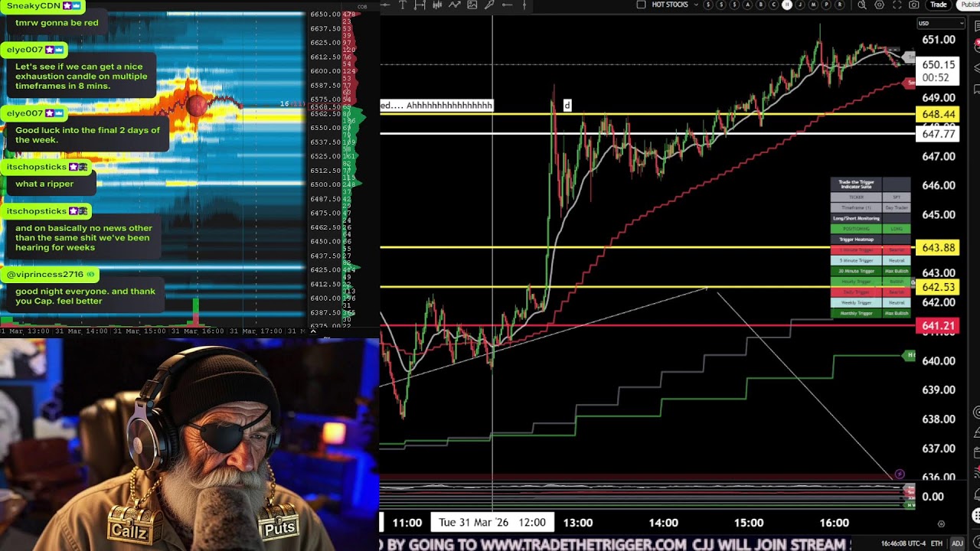The width and height of the screenshot is (980, 551).
Task: Click the 643.88 yellow price label
Action: pos(938,248)
